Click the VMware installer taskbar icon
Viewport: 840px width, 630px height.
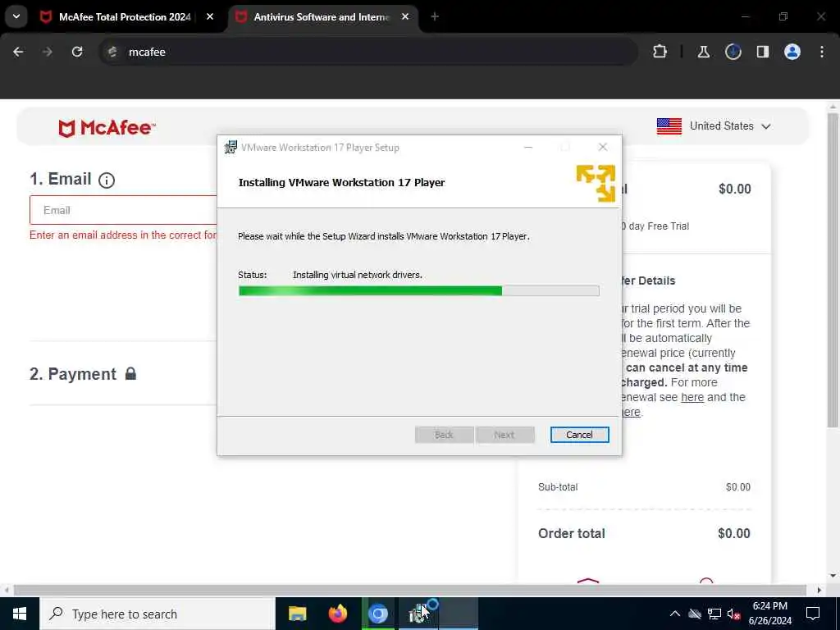coord(418,614)
